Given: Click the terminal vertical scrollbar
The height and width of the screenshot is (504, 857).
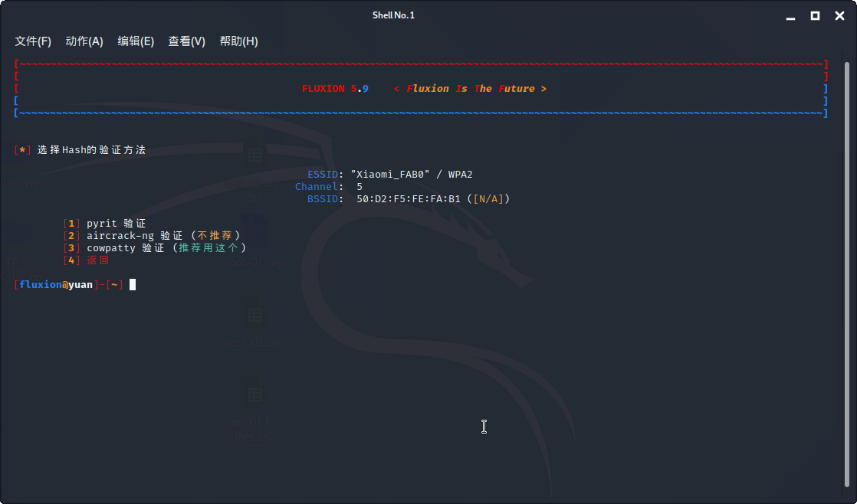Looking at the screenshot, I should [847, 273].
